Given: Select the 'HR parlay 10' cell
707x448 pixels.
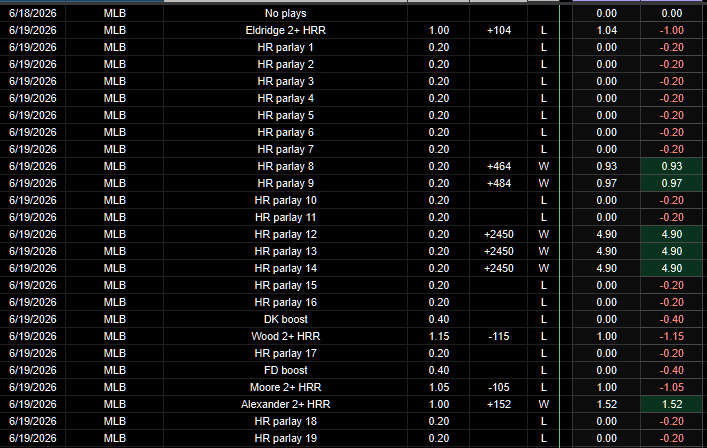Looking at the screenshot, I should [x=285, y=200].
